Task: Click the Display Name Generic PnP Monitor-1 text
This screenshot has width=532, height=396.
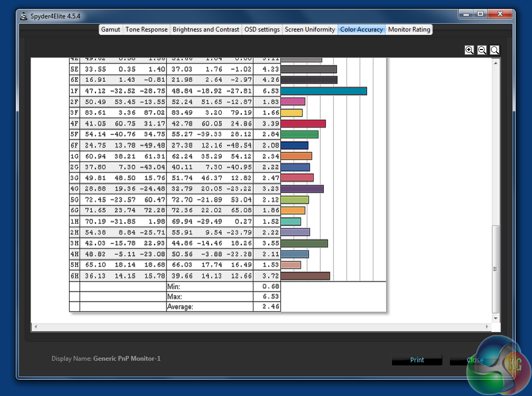Action: 106,359
